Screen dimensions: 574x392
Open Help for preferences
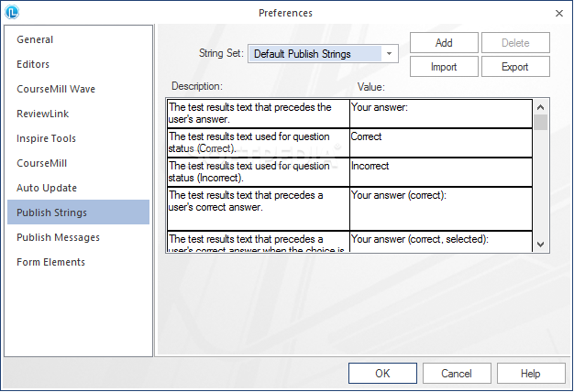(531, 374)
